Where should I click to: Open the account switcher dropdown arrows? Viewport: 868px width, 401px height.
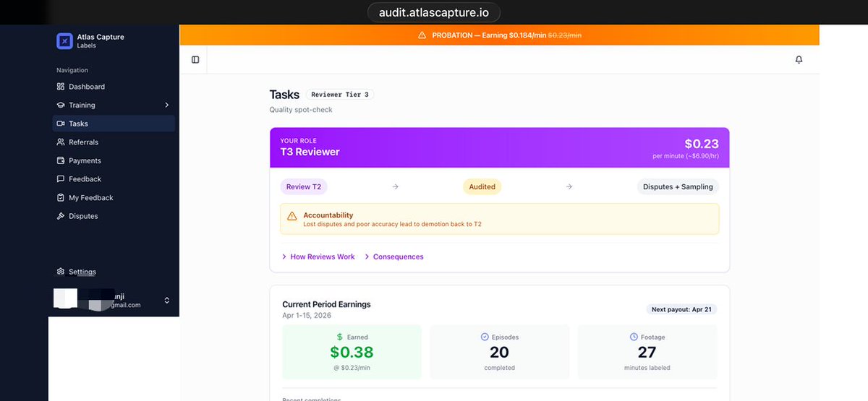pyautogui.click(x=167, y=300)
